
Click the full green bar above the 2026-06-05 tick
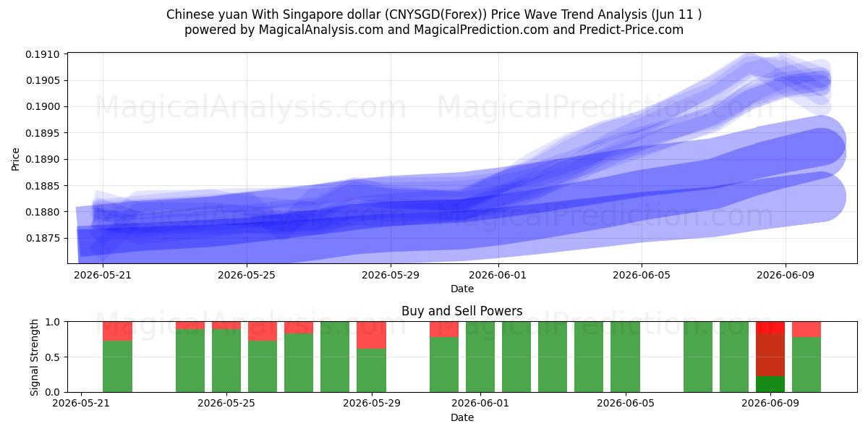click(x=625, y=357)
